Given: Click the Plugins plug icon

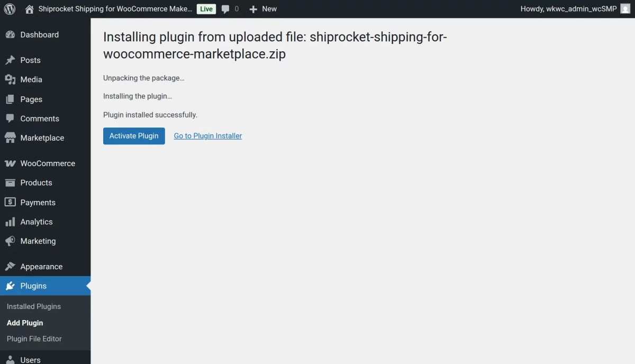Looking at the screenshot, I should point(10,286).
